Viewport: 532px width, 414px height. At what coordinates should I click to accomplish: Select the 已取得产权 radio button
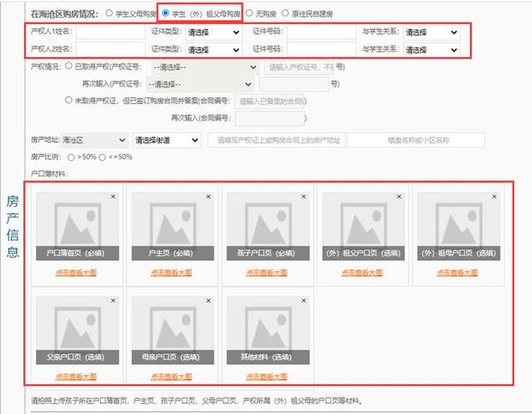pos(68,66)
